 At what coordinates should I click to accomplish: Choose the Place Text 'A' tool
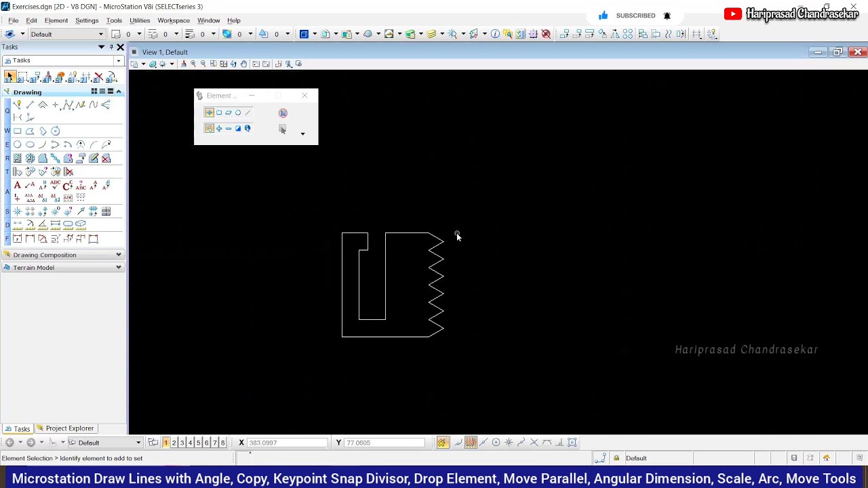click(x=18, y=185)
